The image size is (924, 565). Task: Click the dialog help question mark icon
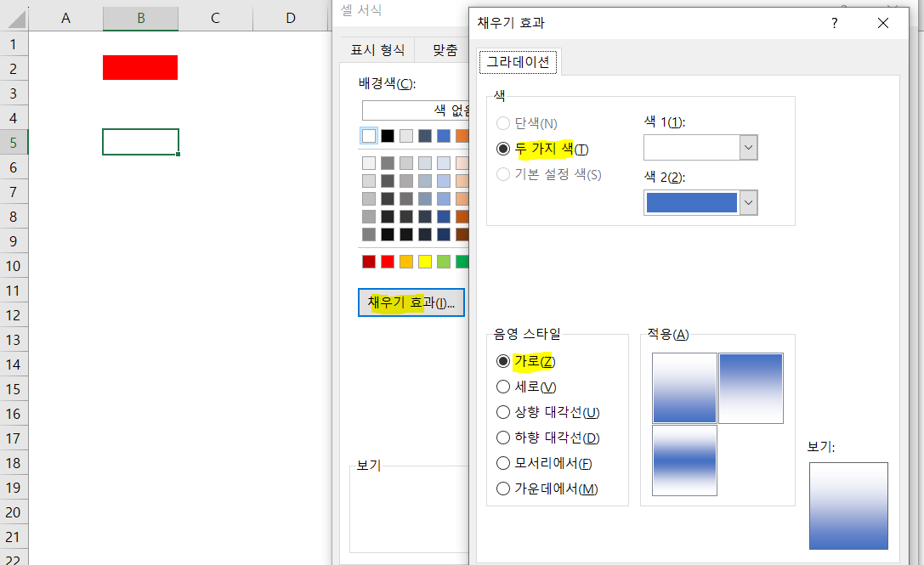(834, 23)
